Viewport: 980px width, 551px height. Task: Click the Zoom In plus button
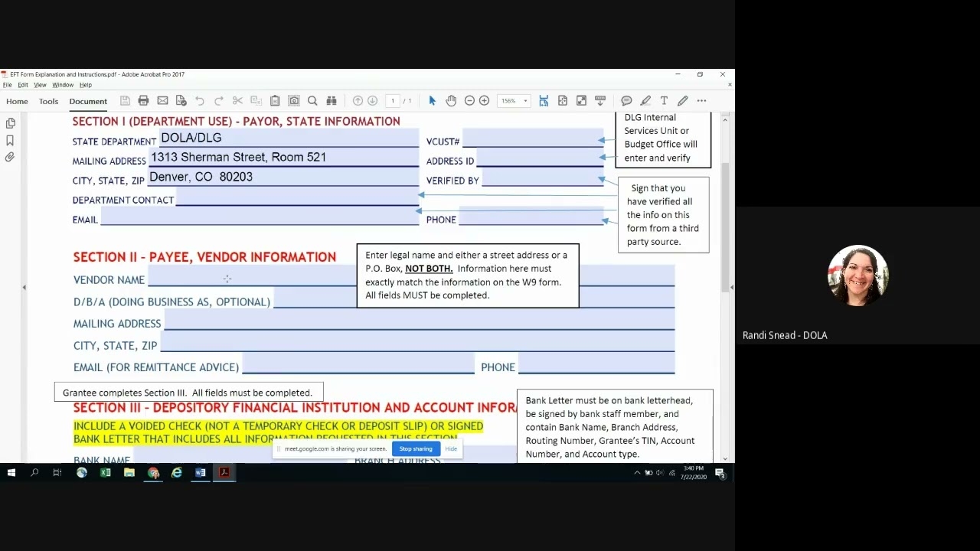pos(484,101)
